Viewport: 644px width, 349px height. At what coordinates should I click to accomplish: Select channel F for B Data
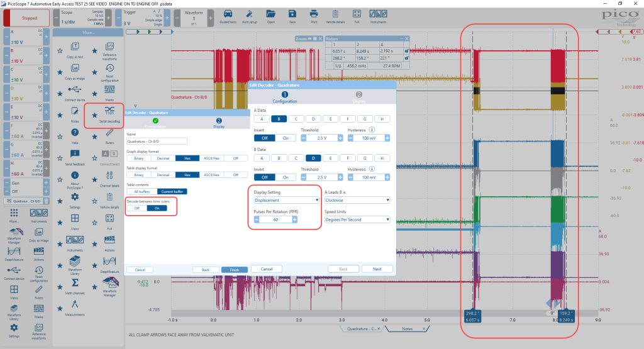(x=347, y=158)
